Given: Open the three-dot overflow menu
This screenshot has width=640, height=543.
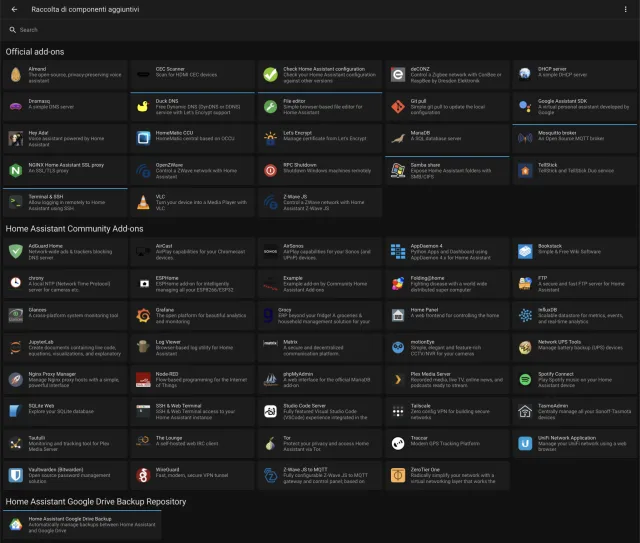Looking at the screenshot, I should [x=625, y=9].
